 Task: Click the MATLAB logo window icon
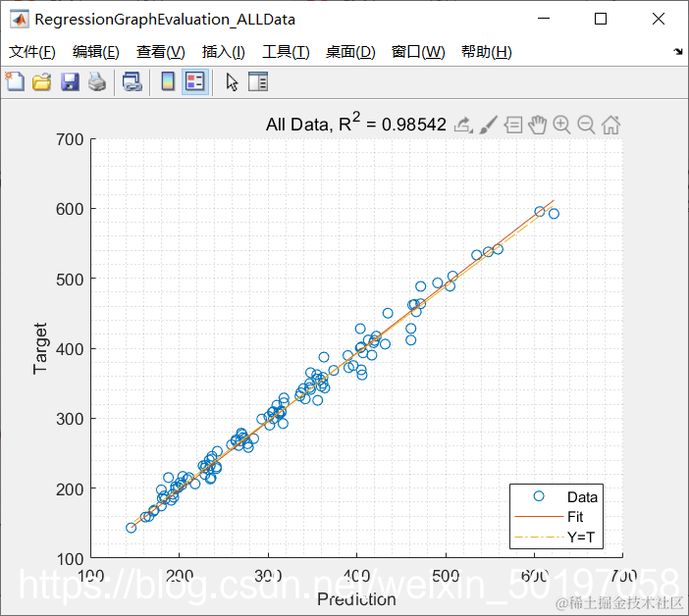point(20,20)
